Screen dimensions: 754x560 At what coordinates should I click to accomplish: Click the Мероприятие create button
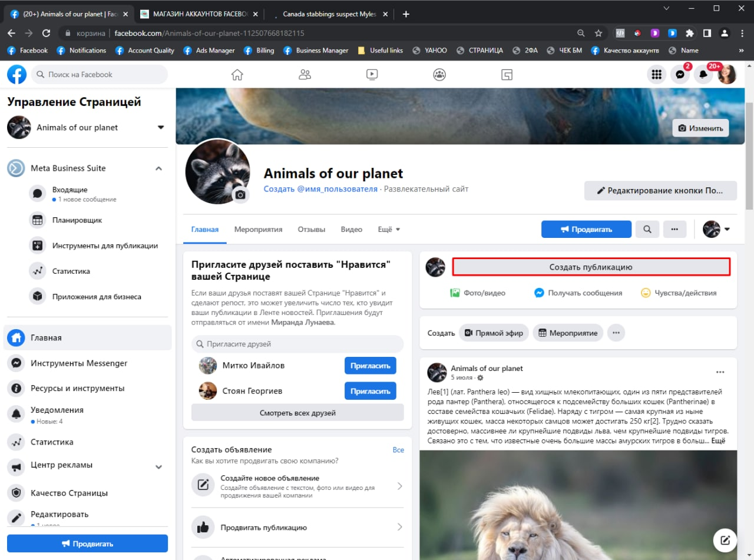point(568,333)
